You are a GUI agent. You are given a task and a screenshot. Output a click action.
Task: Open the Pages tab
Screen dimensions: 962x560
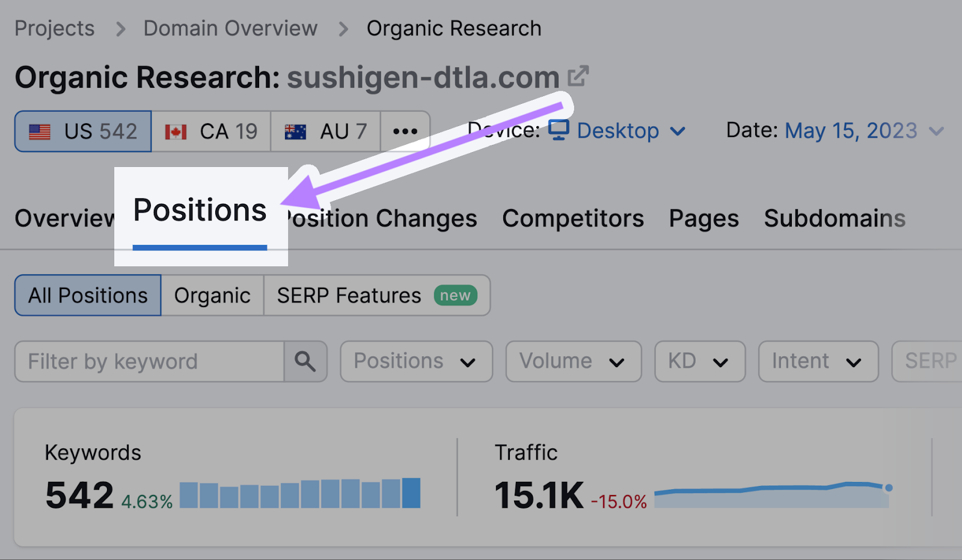[x=703, y=218]
